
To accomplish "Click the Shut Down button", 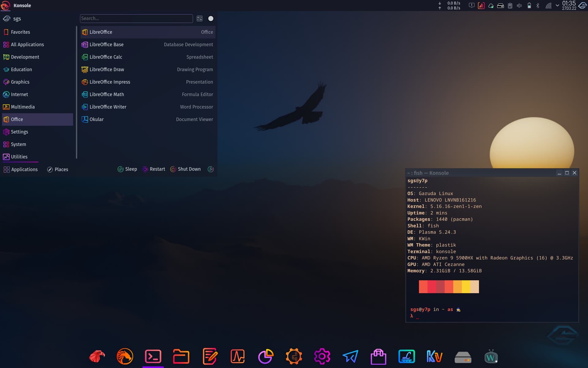I will point(186,169).
